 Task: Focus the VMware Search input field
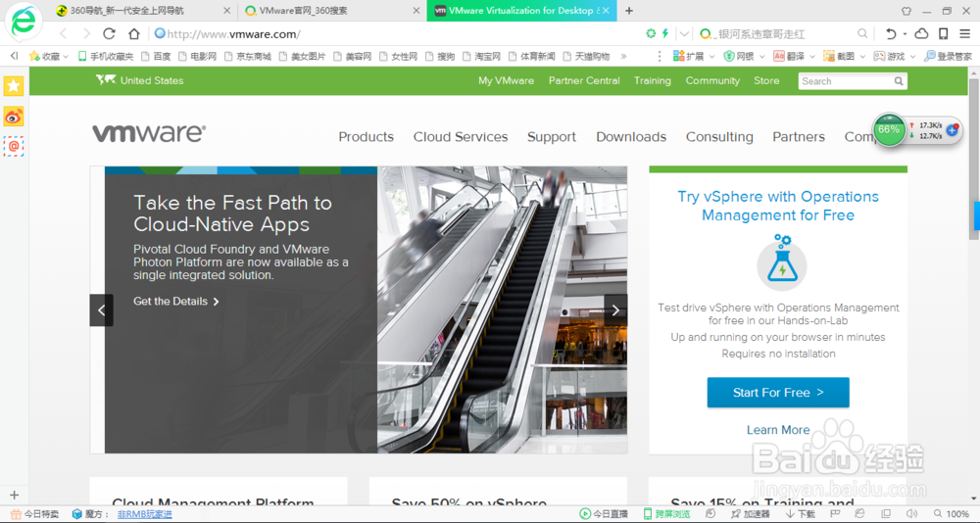tap(845, 81)
